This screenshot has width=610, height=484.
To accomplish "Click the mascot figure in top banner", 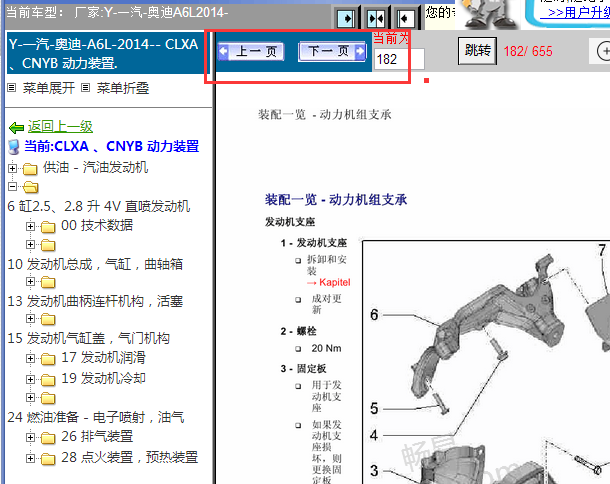I will 487,14.
